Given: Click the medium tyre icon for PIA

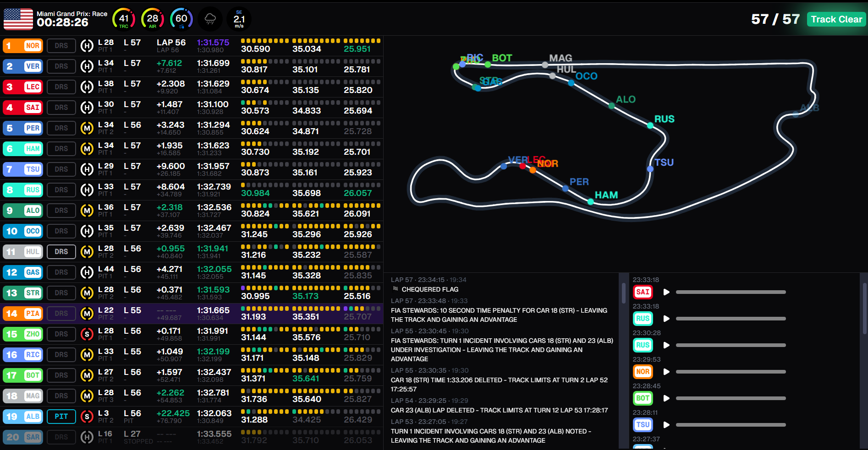Looking at the screenshot, I should [87, 314].
